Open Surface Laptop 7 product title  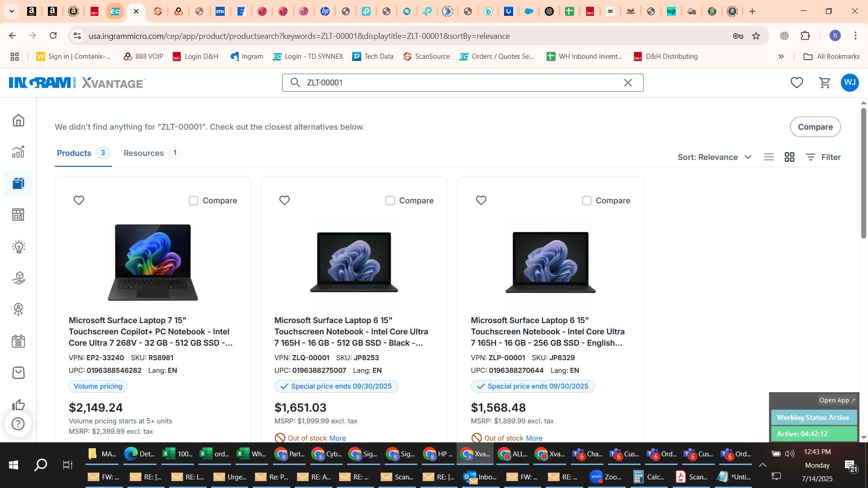pos(151,332)
